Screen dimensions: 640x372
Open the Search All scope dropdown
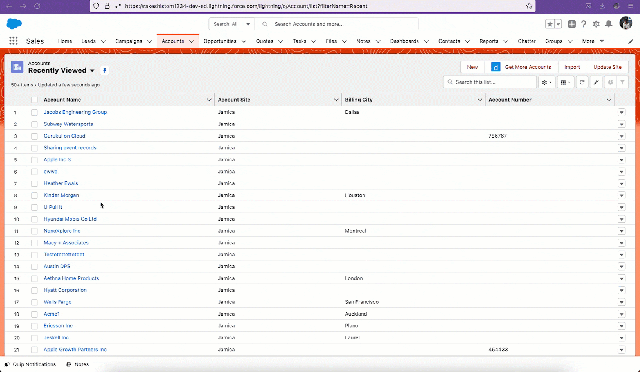[231, 24]
